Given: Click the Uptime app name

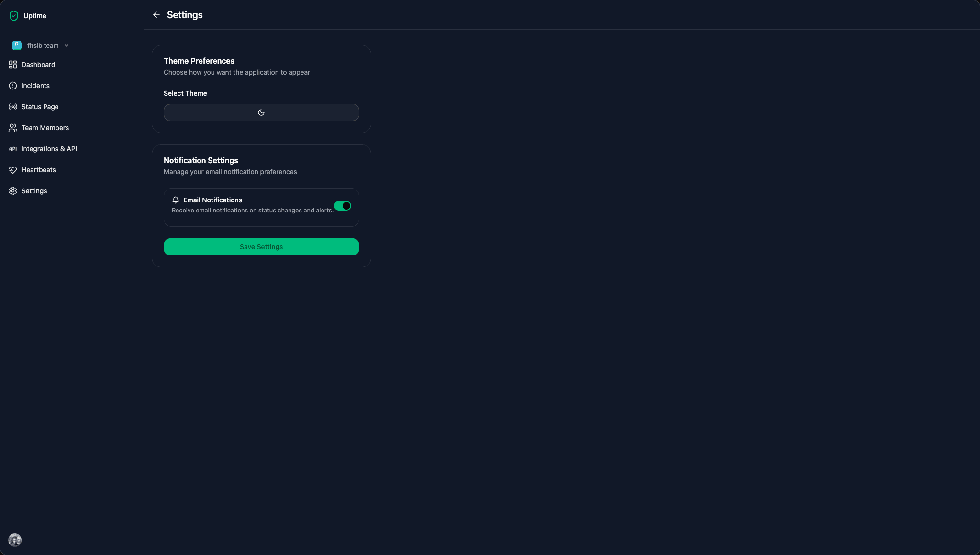Looking at the screenshot, I should [35, 16].
